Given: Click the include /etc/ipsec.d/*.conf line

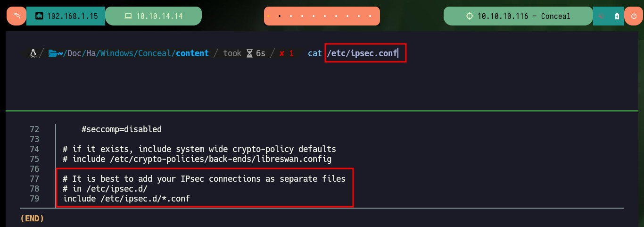Looking at the screenshot, I should click(126, 199).
